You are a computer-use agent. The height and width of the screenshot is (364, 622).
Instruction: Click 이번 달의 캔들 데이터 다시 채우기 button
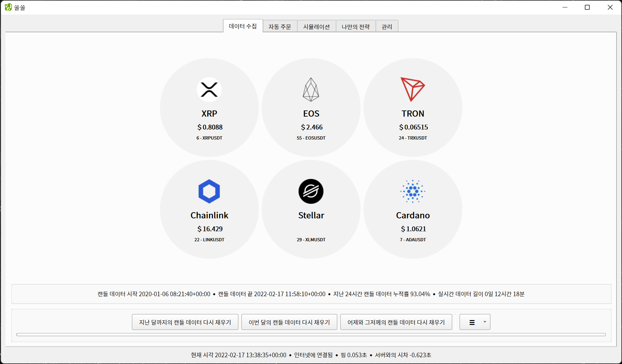pyautogui.click(x=289, y=322)
